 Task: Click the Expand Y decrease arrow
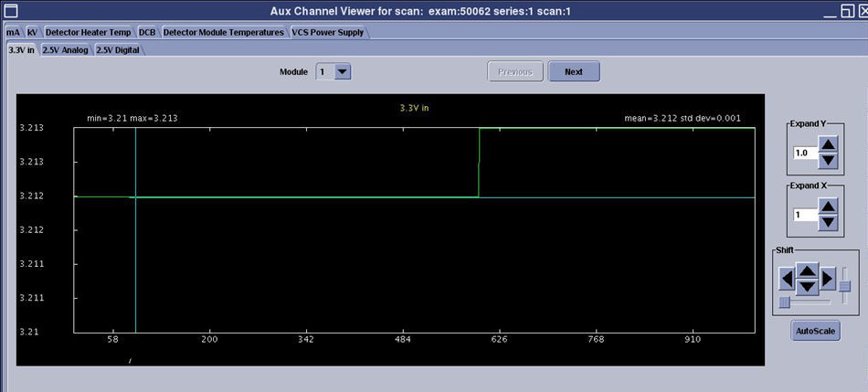coord(827,161)
